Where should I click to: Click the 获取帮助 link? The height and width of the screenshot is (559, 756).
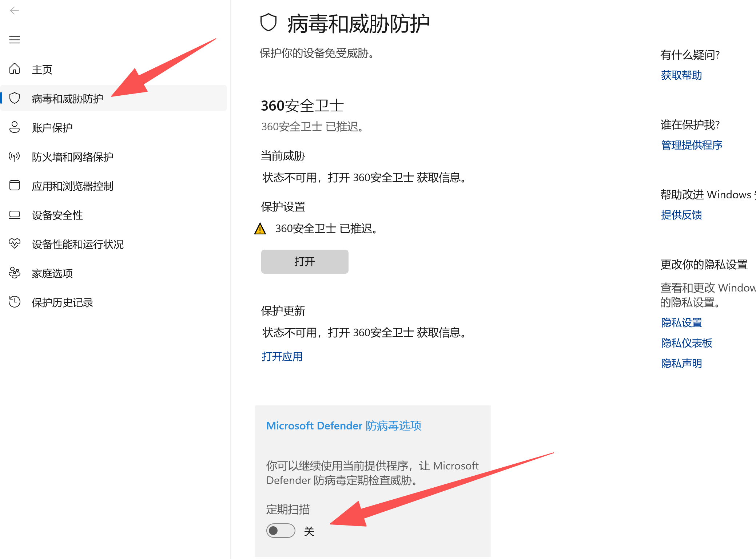681,75
